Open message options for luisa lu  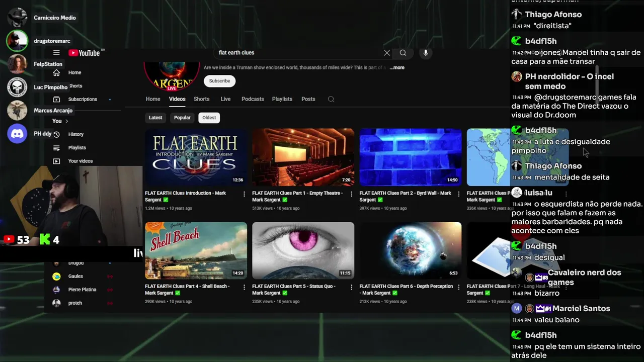(566, 194)
